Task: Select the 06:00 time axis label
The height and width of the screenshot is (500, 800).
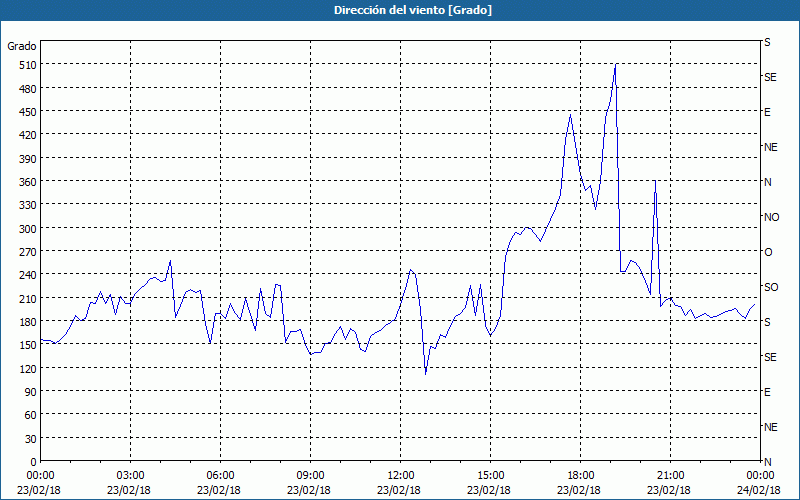Action: [x=220, y=476]
